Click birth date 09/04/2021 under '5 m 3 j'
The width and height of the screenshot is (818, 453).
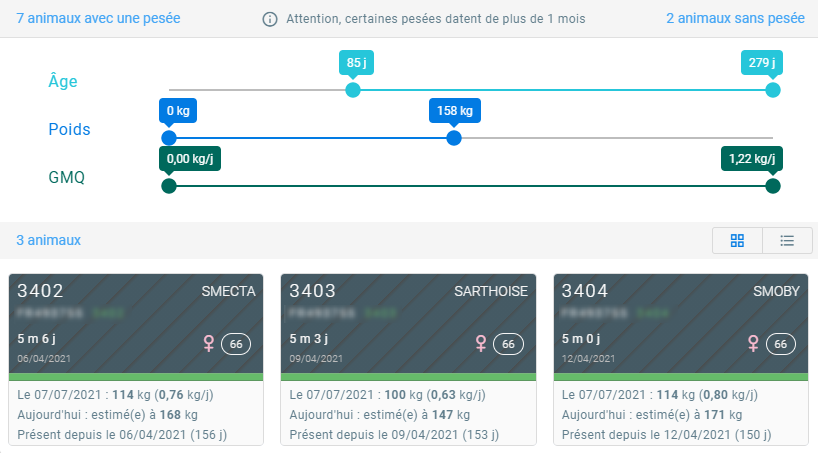pos(316,359)
